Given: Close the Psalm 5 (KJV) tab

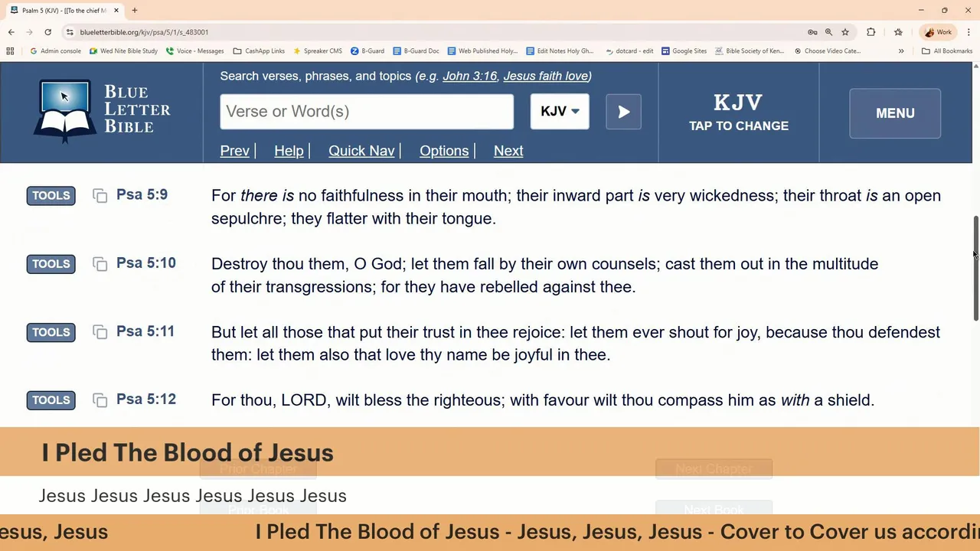Looking at the screenshot, I should (x=116, y=10).
